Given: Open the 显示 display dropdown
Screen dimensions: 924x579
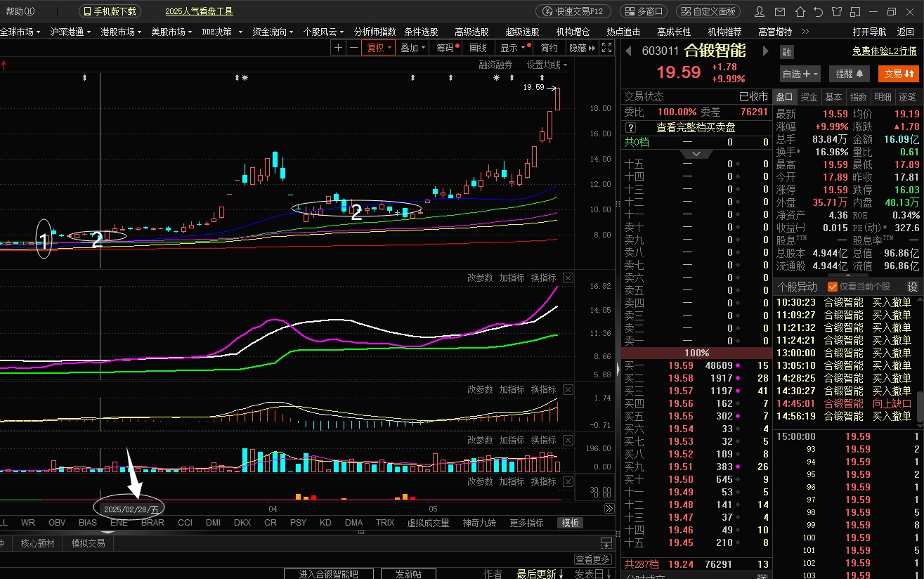Looking at the screenshot, I should pyautogui.click(x=513, y=48).
